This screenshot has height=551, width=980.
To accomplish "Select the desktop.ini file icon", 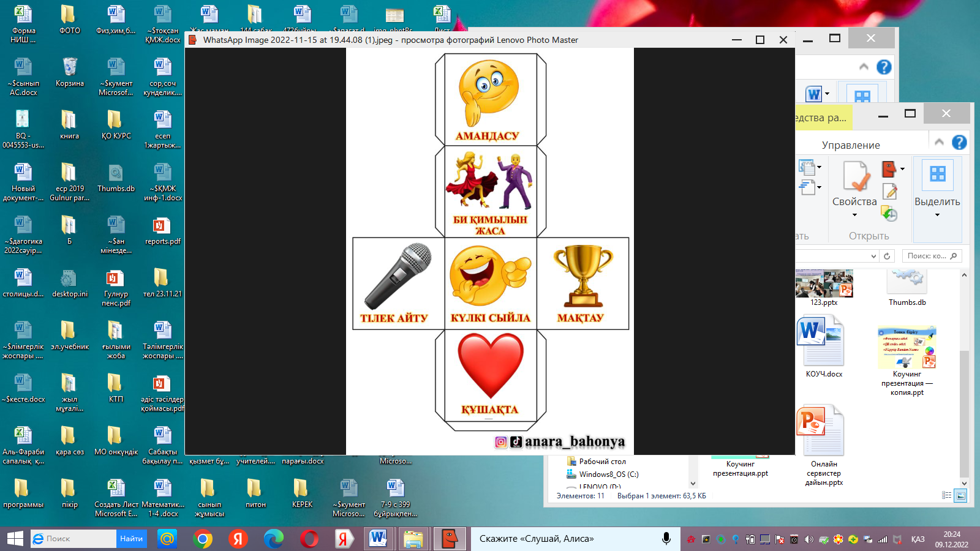I will pos(69,283).
